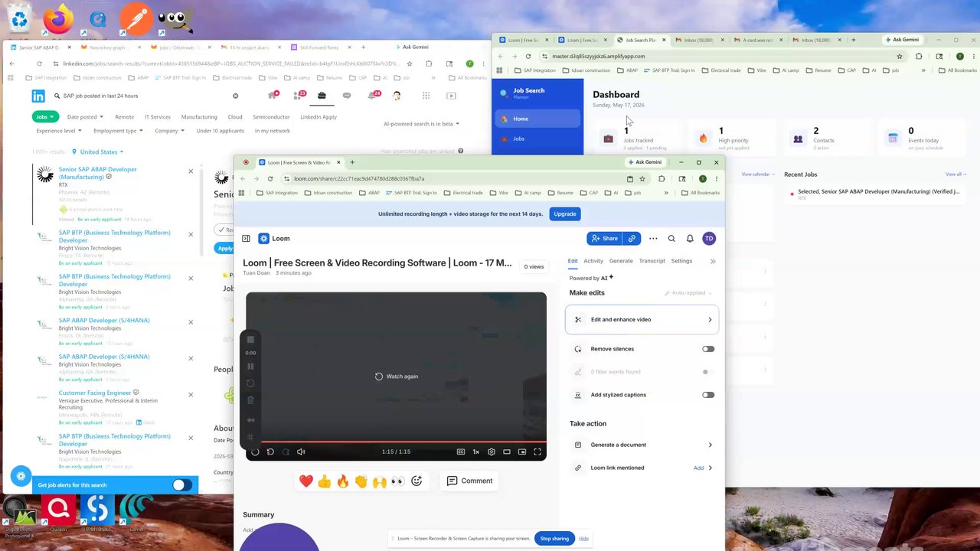Open Loom player settings gear
Screen dimensions: 980x551
click(x=492, y=452)
